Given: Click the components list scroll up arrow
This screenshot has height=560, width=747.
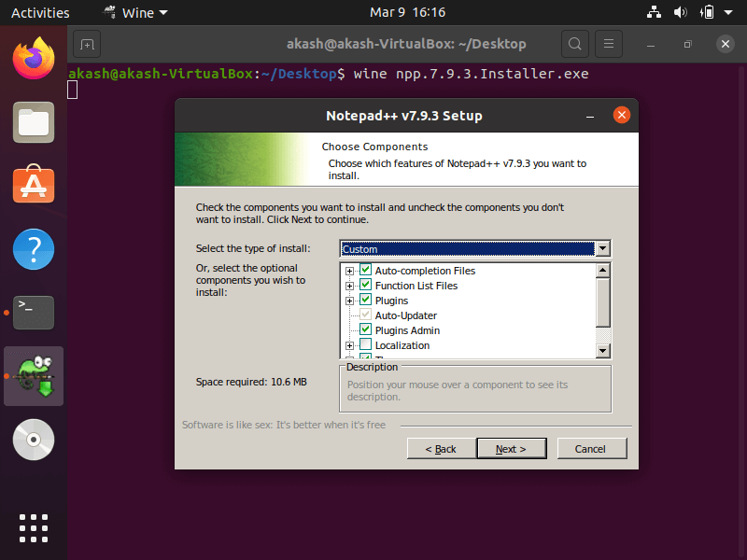Looking at the screenshot, I should (x=602, y=271).
